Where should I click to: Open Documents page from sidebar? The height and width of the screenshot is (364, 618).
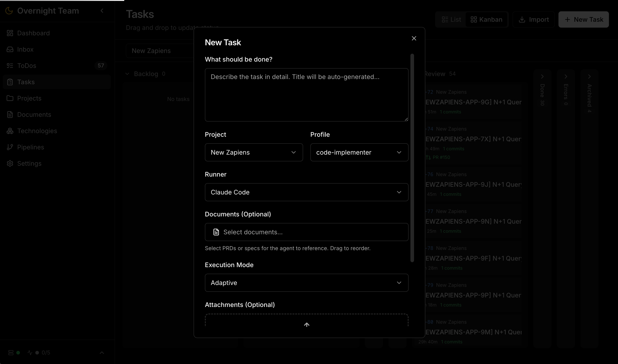[x=34, y=115]
